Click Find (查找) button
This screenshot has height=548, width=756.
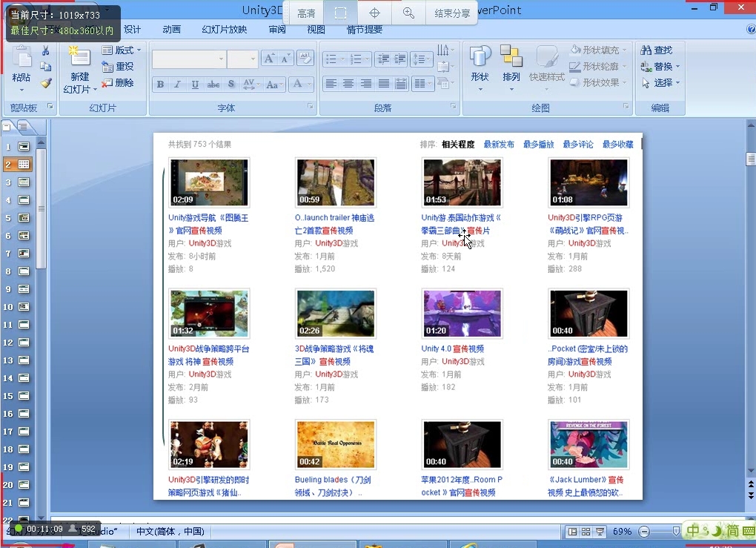point(656,50)
